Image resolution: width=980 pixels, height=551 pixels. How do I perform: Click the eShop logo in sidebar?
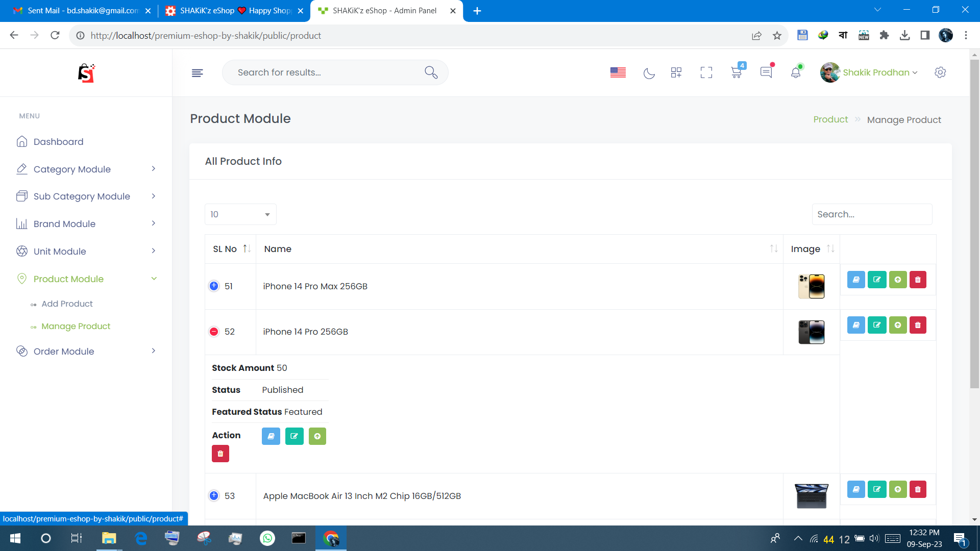[86, 73]
